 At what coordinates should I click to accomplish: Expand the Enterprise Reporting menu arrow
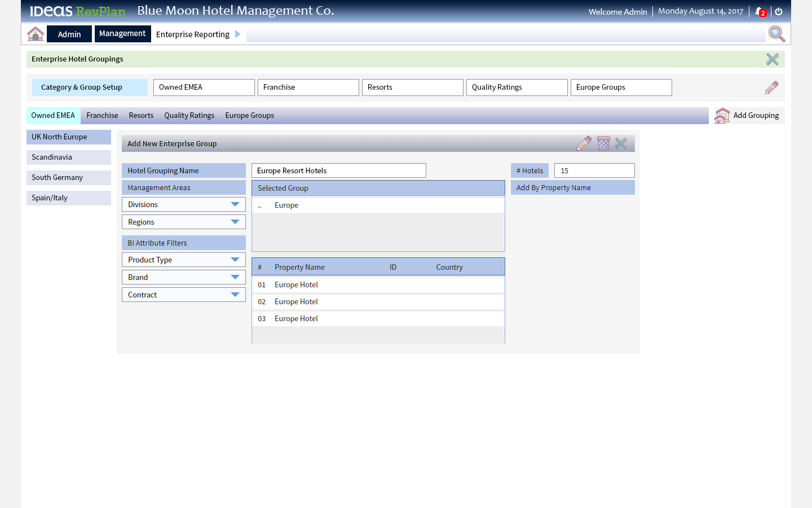tap(238, 34)
